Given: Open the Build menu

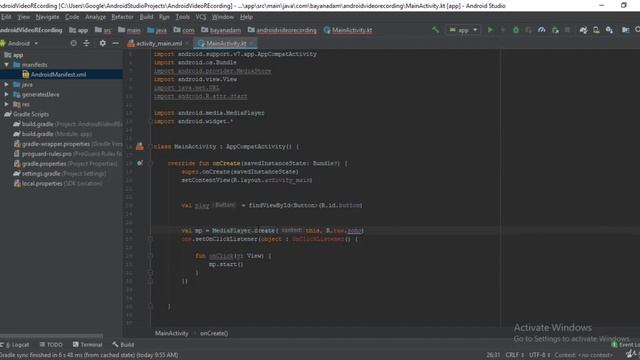Looking at the screenshot, I should click(x=146, y=17).
